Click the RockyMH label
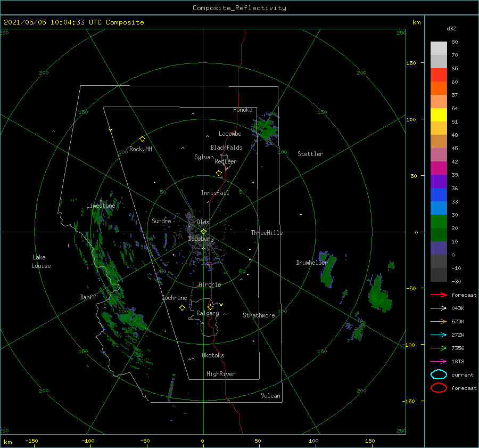Screen dimensions: 479x448 [141, 149]
